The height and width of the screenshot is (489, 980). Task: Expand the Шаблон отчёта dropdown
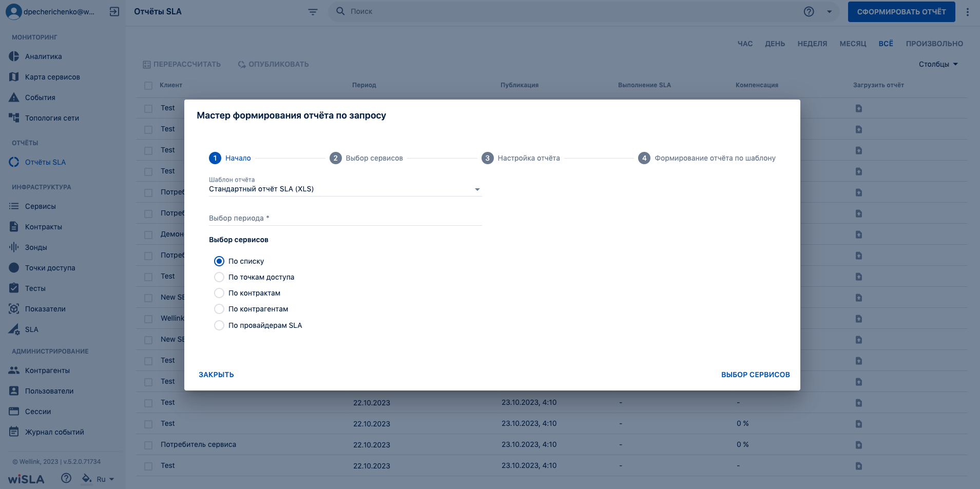coord(345,189)
